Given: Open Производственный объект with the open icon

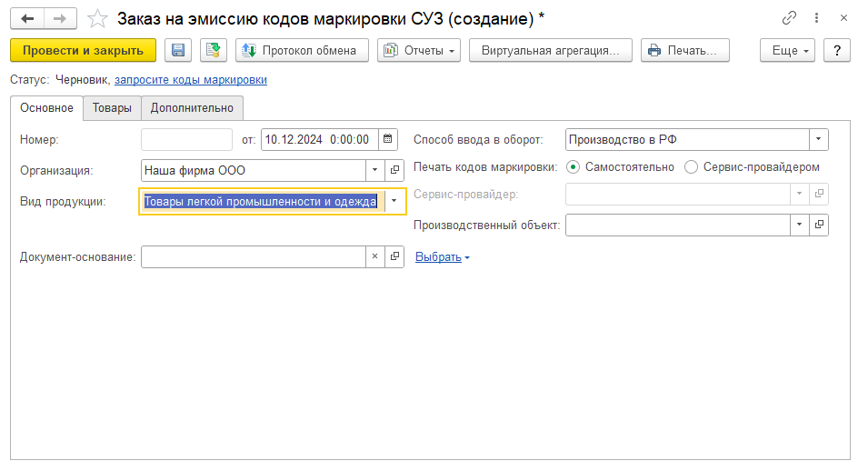Looking at the screenshot, I should [819, 225].
